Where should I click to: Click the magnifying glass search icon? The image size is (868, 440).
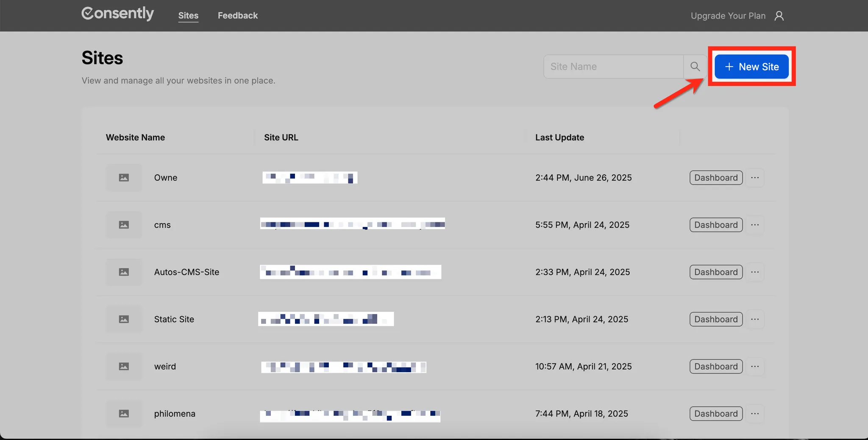[x=695, y=66]
